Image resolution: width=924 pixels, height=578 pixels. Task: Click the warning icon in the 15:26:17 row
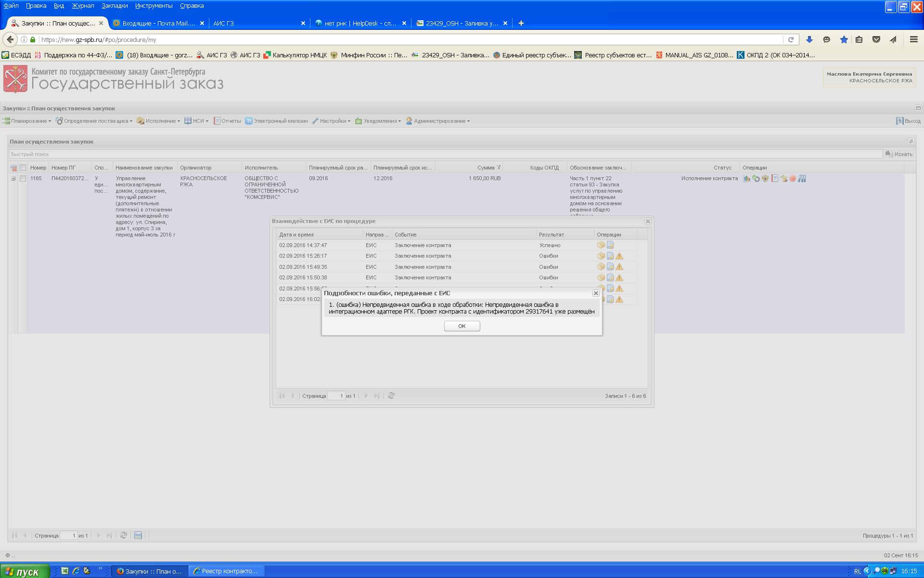coord(619,256)
